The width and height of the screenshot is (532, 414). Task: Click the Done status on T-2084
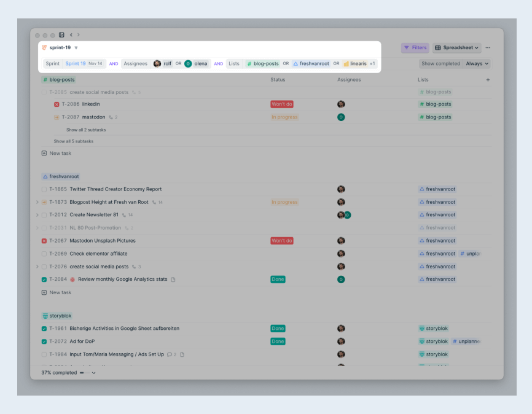[278, 279]
